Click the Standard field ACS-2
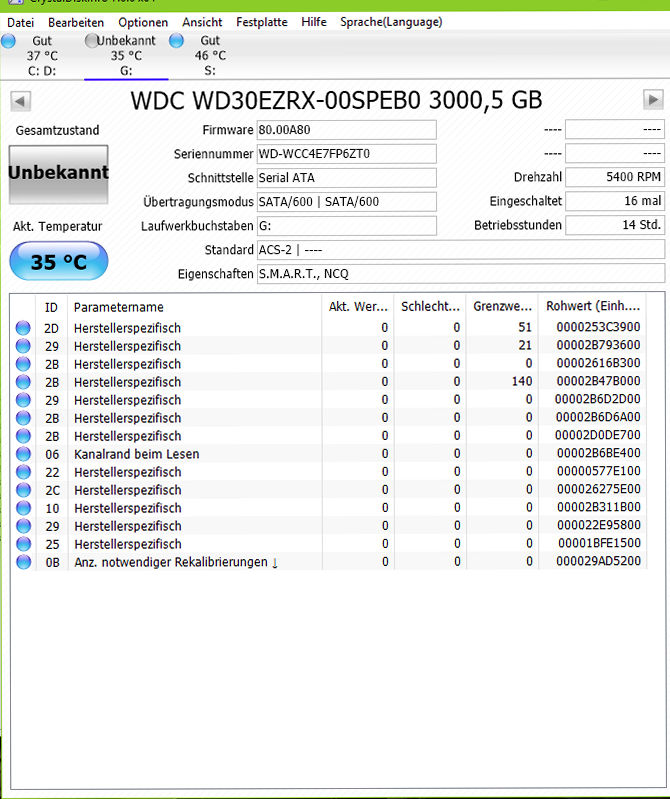Image resolution: width=670 pixels, height=799 pixels. [461, 250]
